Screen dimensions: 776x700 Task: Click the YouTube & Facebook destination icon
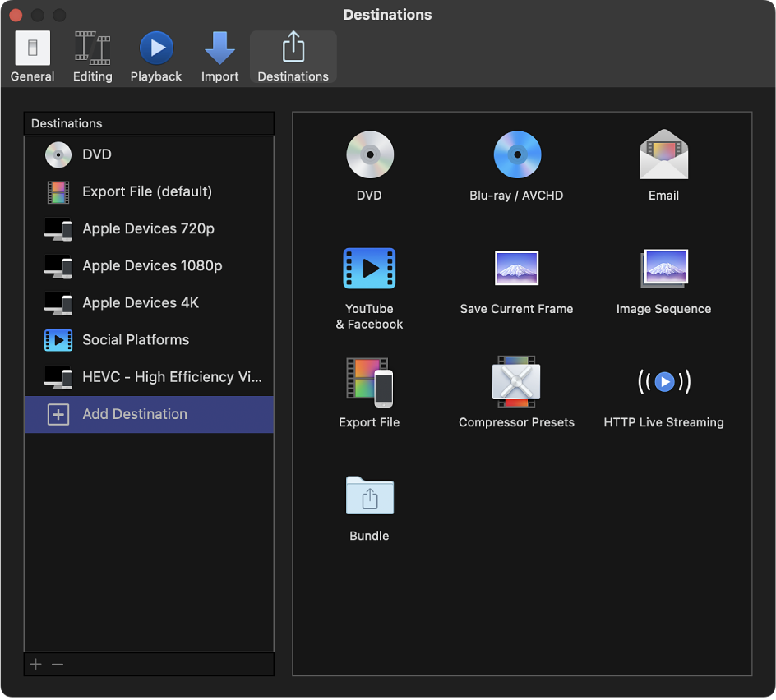point(369,269)
